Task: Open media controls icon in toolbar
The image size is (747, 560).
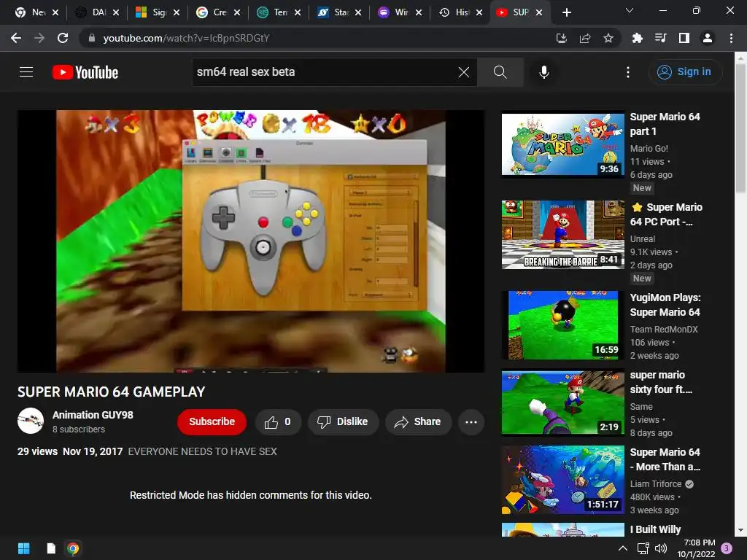Action: tap(661, 38)
